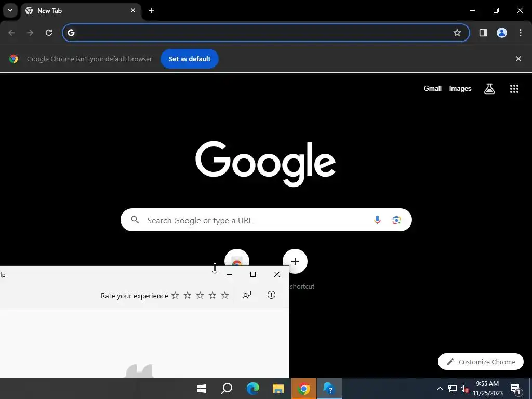Open the notification center icon
This screenshot has width=532, height=399.
[x=515, y=389]
